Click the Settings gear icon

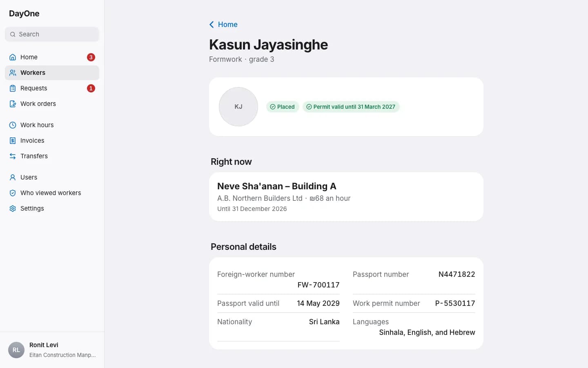(13, 209)
